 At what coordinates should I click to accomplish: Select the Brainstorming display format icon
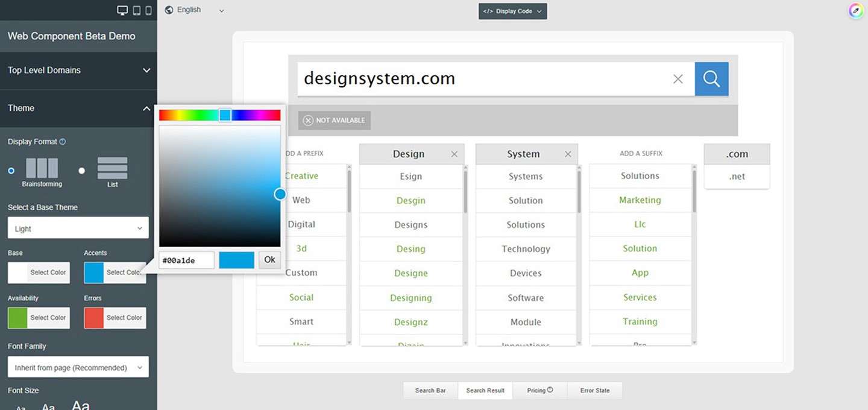tap(42, 171)
